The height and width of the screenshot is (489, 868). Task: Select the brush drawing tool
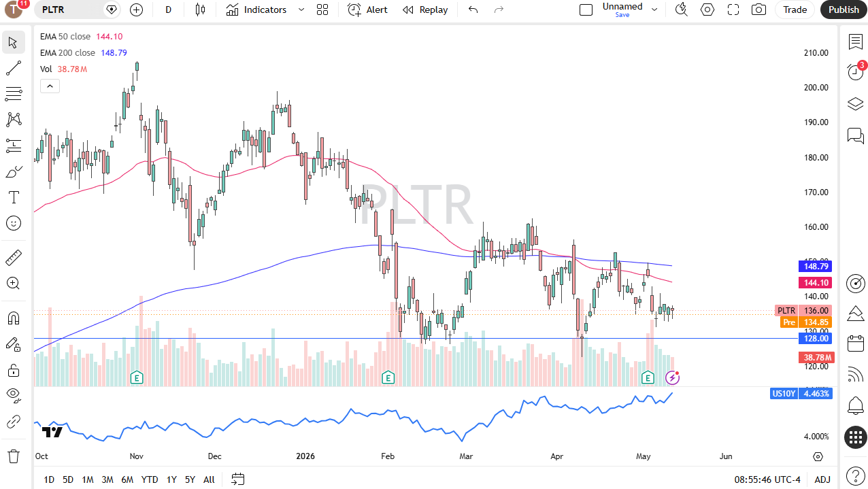coord(13,171)
